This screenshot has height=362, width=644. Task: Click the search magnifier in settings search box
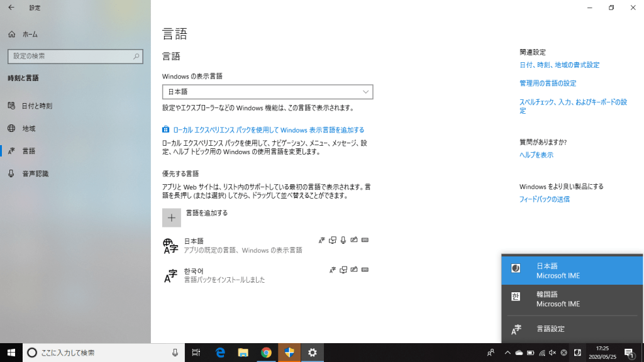tap(136, 57)
